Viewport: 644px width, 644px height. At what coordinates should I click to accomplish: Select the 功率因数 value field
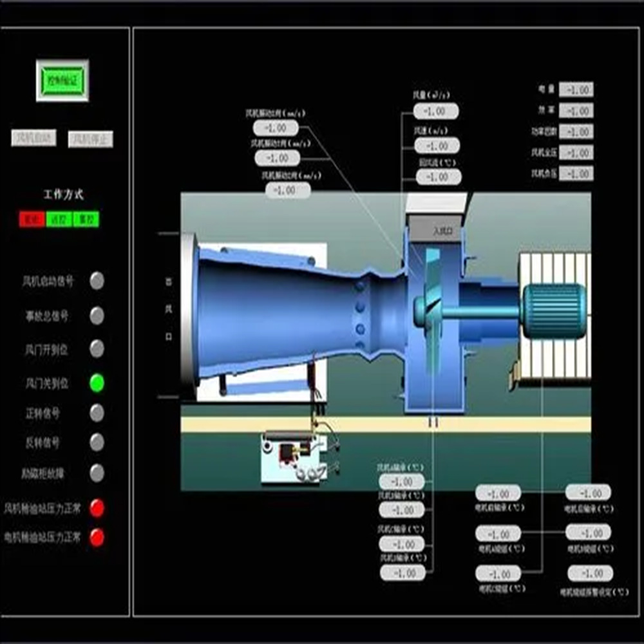point(576,132)
